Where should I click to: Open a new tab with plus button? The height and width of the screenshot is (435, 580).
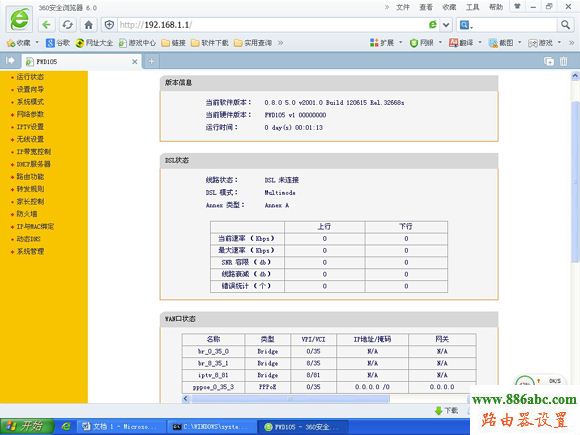coord(151,61)
